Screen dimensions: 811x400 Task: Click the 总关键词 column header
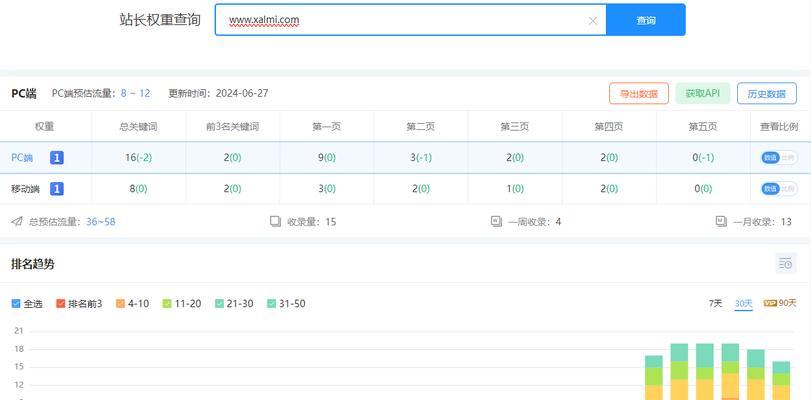139,126
